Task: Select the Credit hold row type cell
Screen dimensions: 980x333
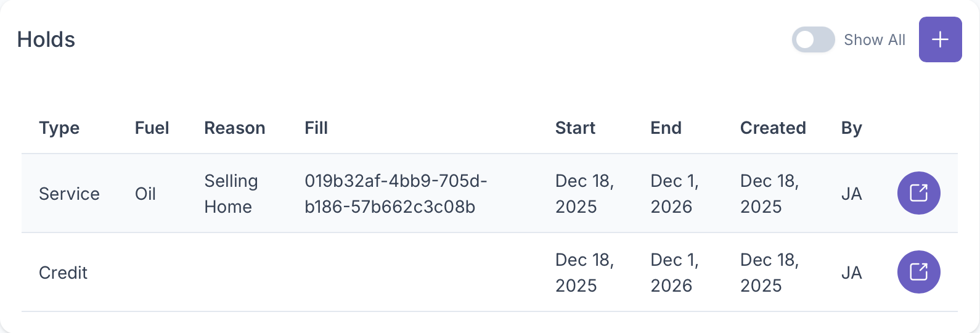Action: pos(63,273)
